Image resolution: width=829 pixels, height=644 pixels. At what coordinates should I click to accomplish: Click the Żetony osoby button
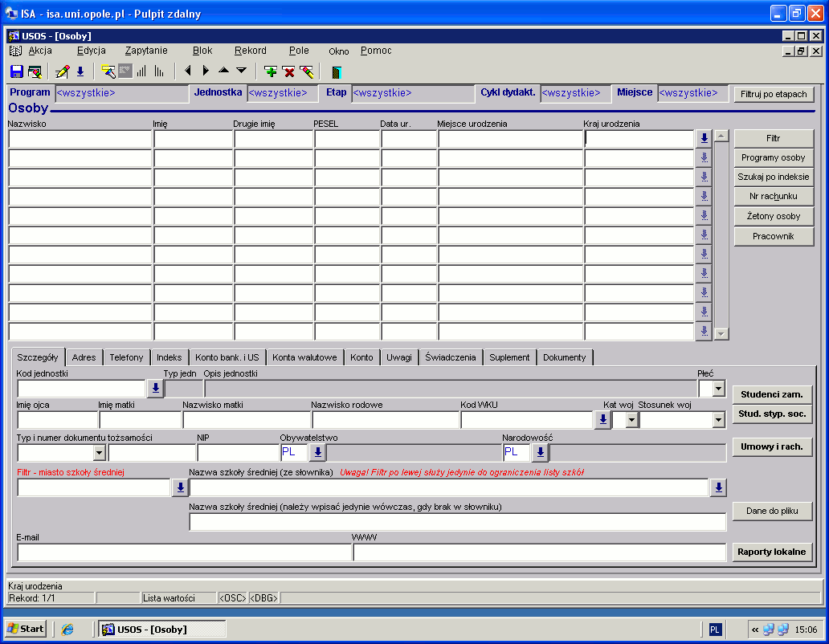click(x=774, y=216)
